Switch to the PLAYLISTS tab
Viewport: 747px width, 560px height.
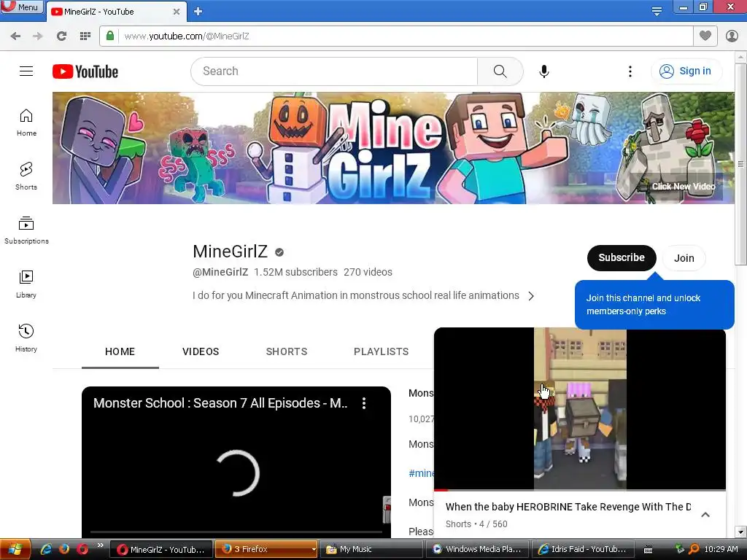(x=381, y=351)
